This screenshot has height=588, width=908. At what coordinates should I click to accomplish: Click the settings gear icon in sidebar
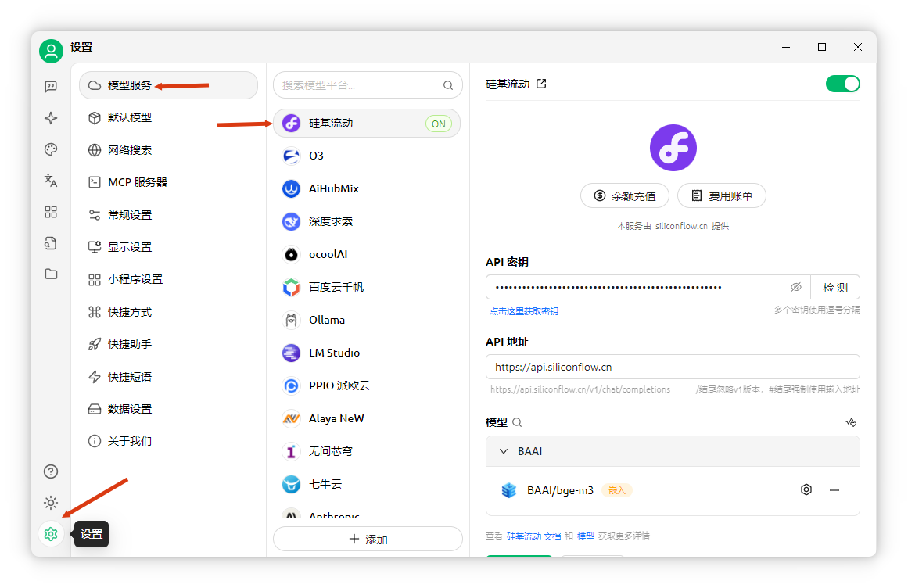coord(51,533)
